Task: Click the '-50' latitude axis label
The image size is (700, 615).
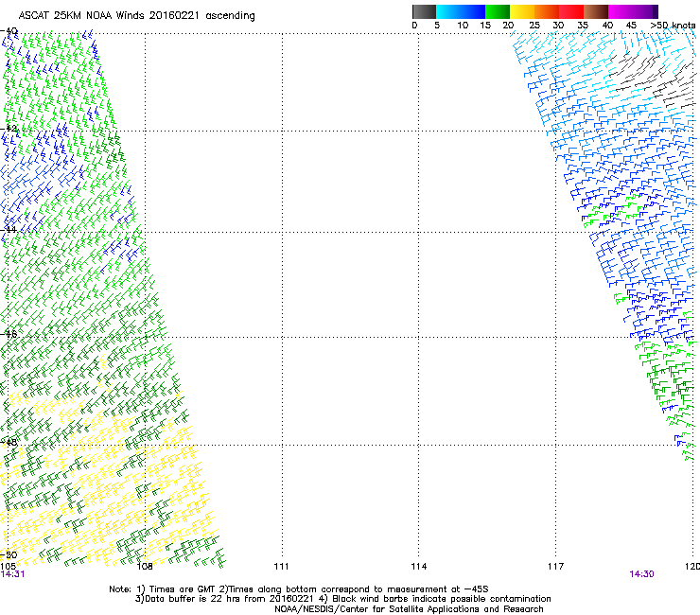Action: tap(9, 555)
